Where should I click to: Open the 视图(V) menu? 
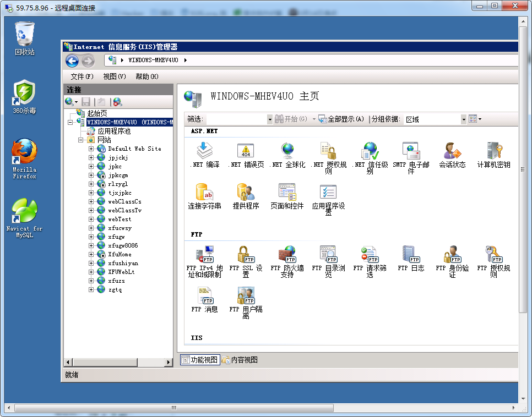tap(115, 76)
